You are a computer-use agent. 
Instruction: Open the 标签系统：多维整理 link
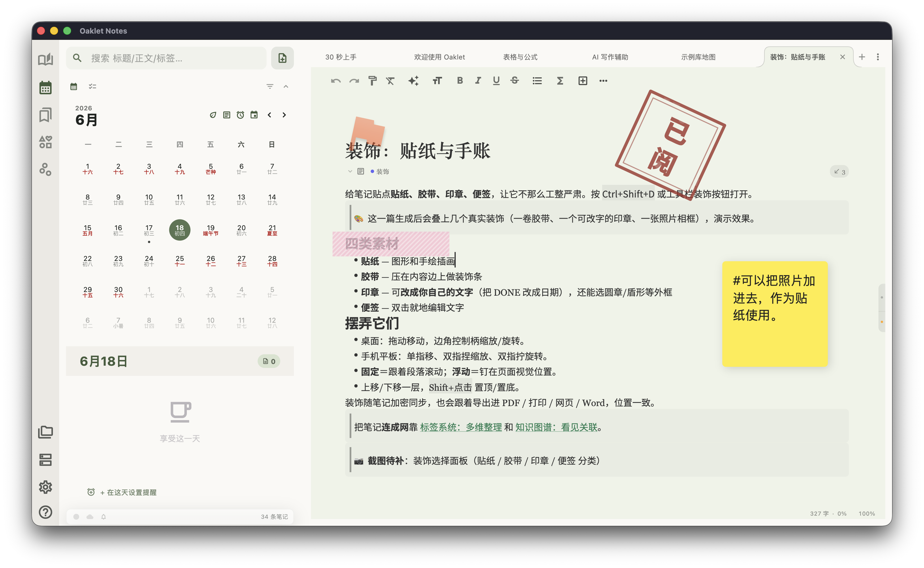(x=461, y=427)
